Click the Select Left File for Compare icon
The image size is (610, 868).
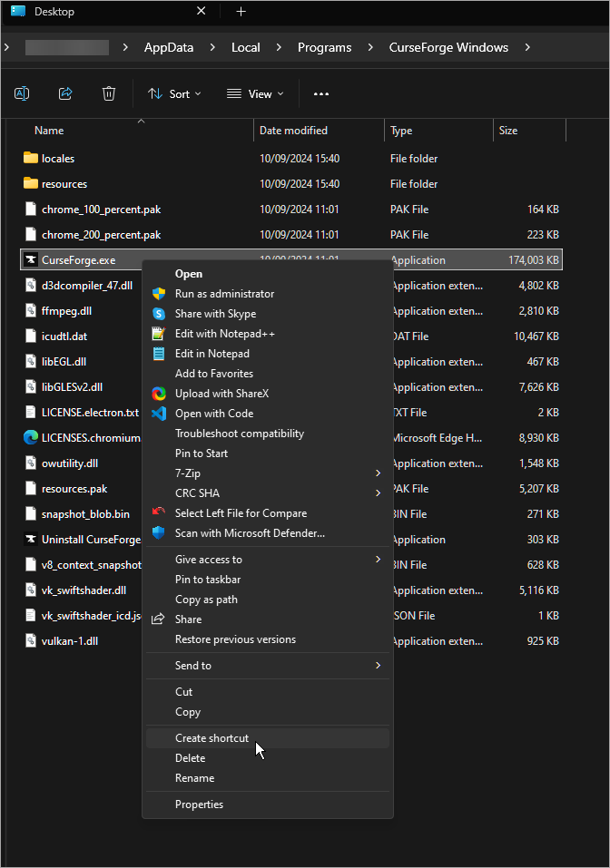[159, 512]
